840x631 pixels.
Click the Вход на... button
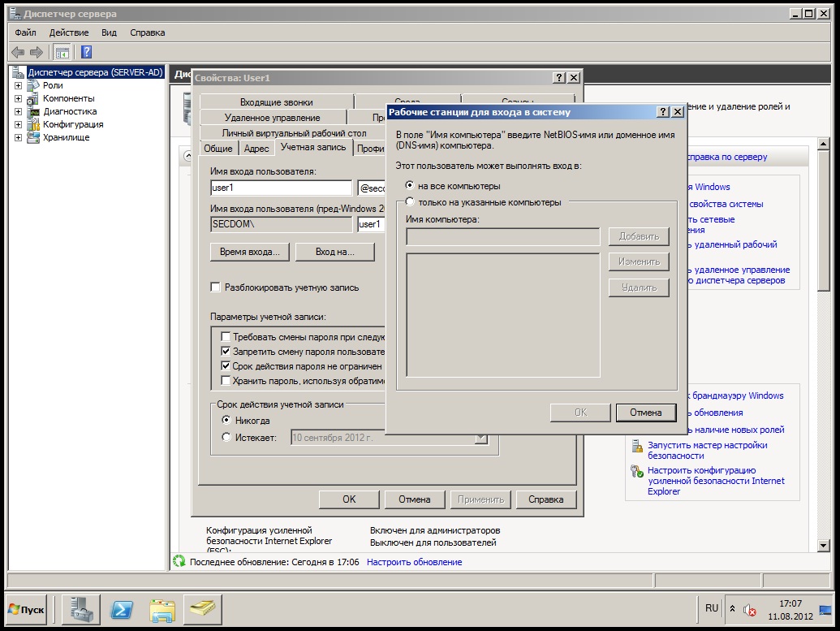click(335, 252)
